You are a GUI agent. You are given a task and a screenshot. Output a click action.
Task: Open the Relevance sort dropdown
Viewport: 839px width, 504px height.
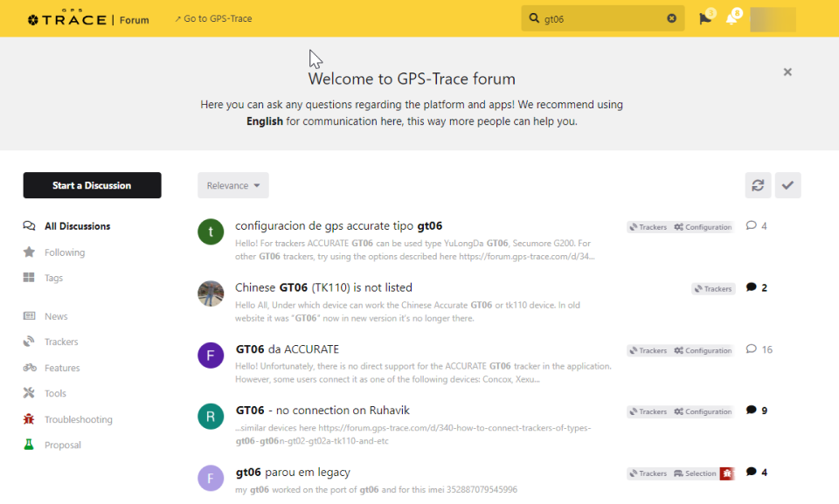click(233, 185)
